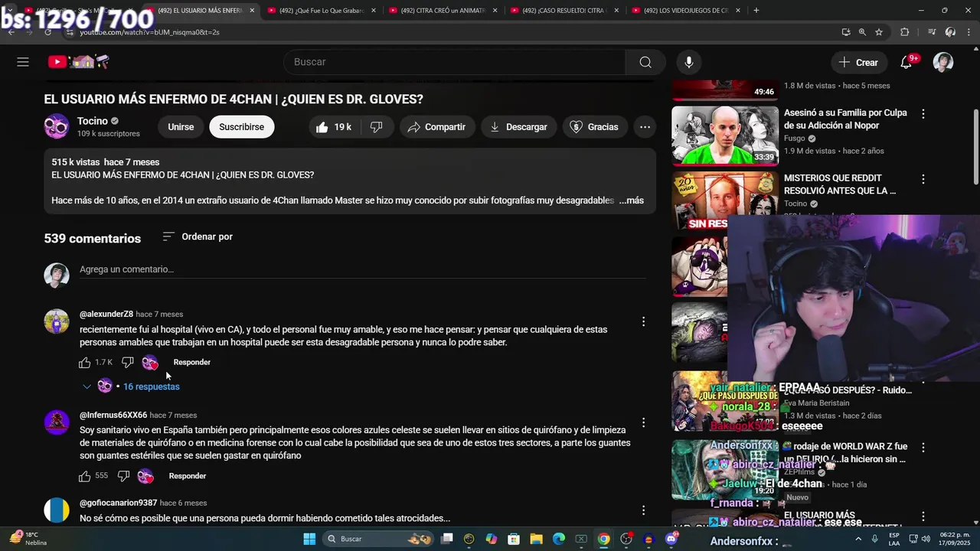This screenshot has width=980, height=551.
Task: Click the Descargar download button
Action: 519,127
